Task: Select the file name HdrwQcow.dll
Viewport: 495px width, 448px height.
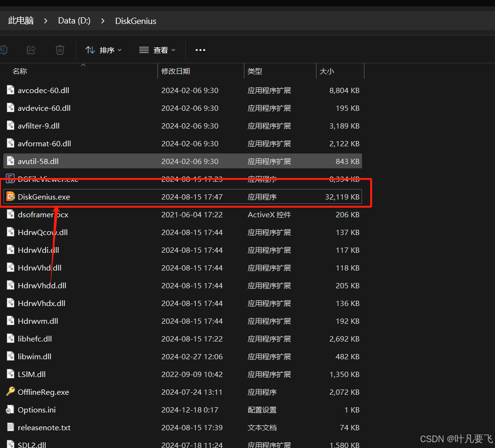Action: coord(43,233)
